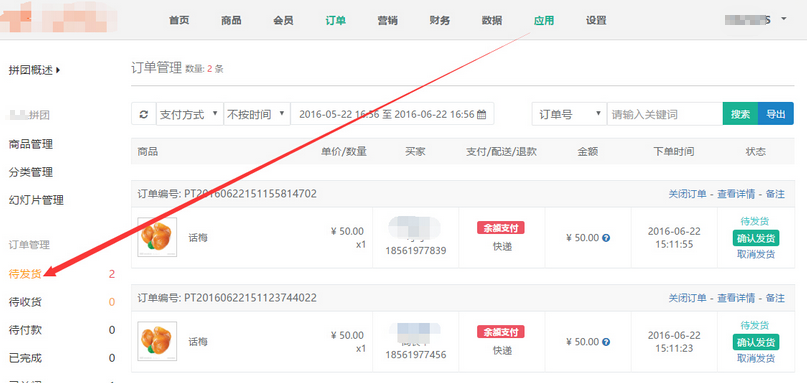Click 确认发货 for the first order
Image resolution: width=807 pixels, height=383 pixels.
tap(756, 238)
